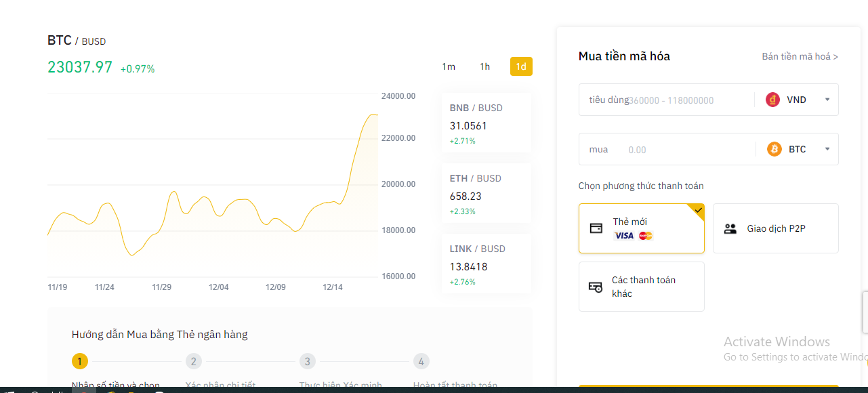Click the Visa logo
Viewport: 868px width, 393px height.
click(x=623, y=236)
